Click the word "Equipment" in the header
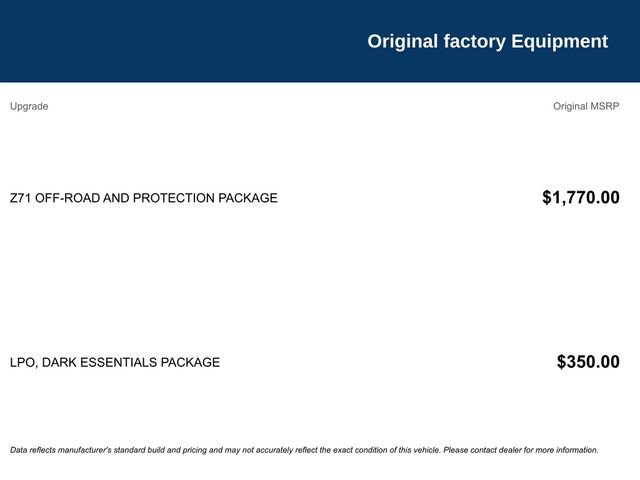 560,42
